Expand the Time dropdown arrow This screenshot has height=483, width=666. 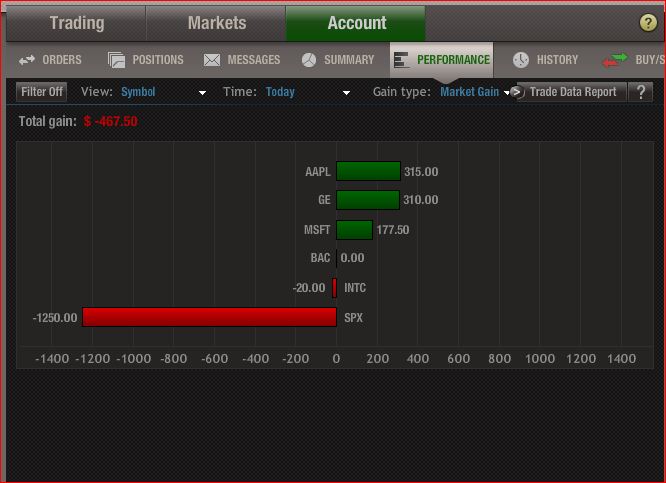pos(347,93)
